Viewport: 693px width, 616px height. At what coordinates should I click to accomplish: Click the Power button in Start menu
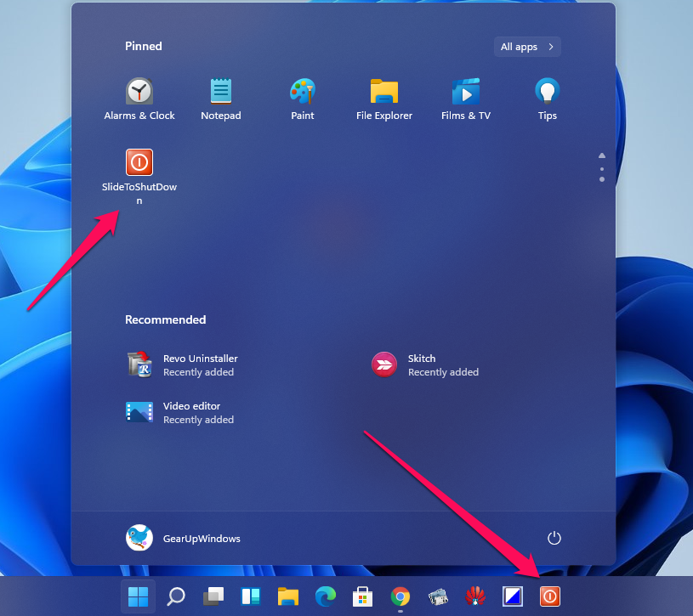[x=554, y=539]
